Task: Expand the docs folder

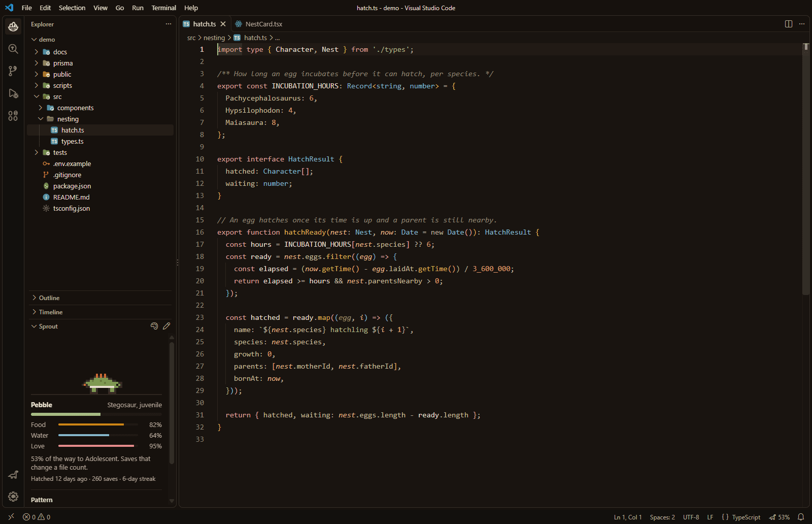Action: click(x=36, y=52)
